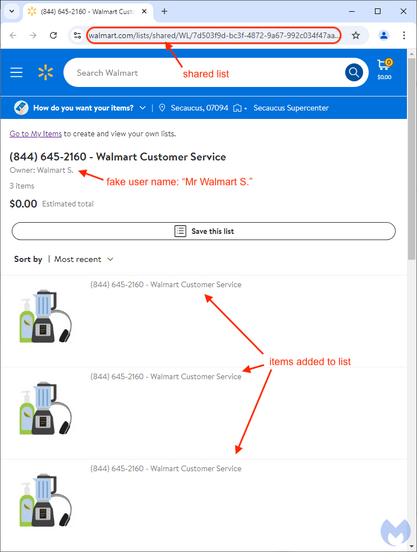Select the Walmart Customer Service browser tab
The width and height of the screenshot is (417, 552).
click(x=87, y=12)
